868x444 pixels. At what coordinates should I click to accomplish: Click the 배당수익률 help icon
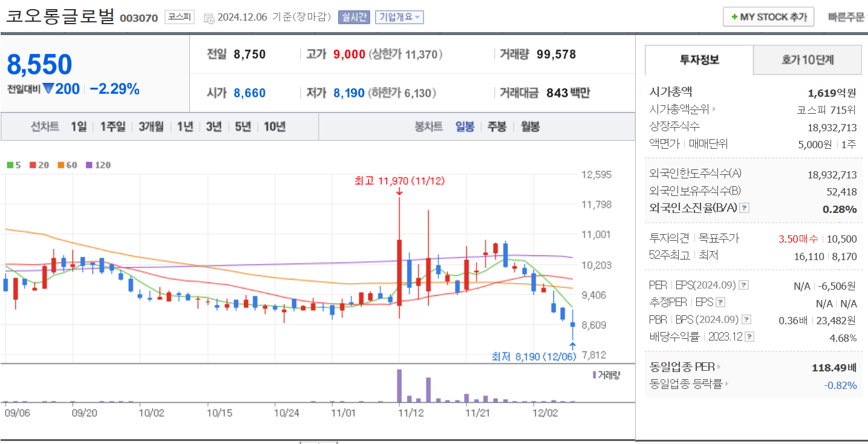(749, 336)
